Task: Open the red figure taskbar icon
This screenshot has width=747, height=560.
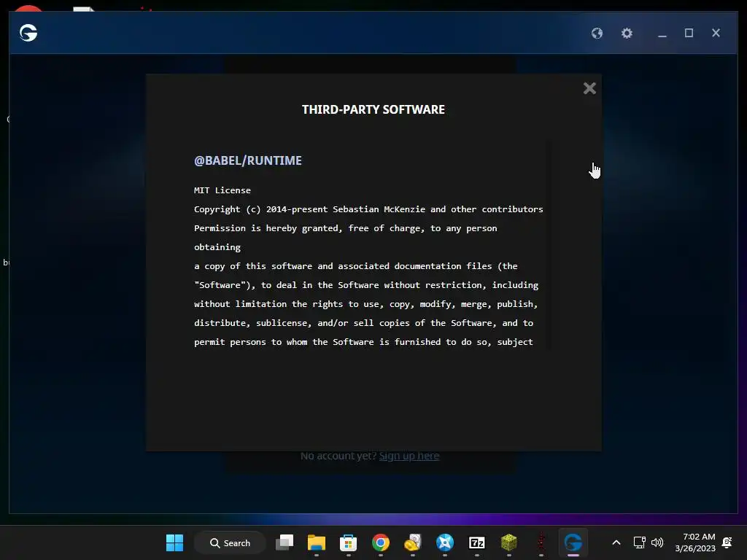Action: pyautogui.click(x=541, y=542)
